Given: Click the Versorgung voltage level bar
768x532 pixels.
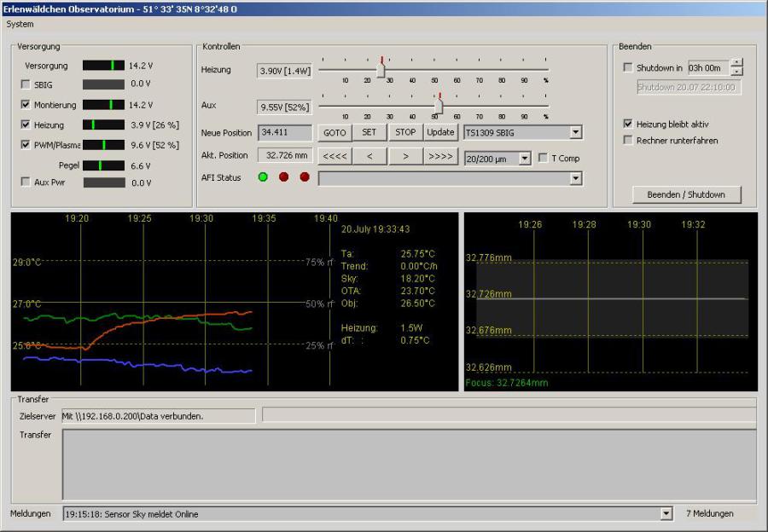Looking at the screenshot, I should (103, 66).
